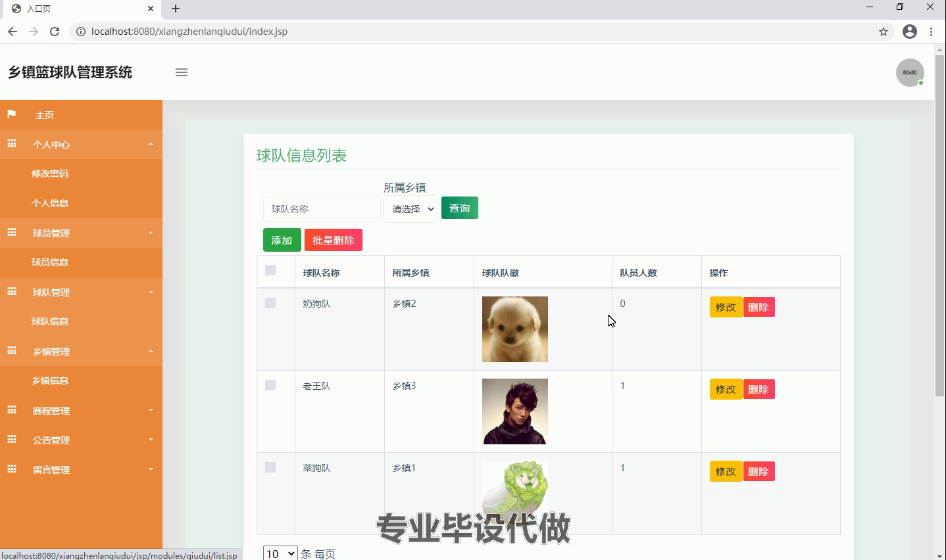Click the 球队名称 column header
Screen dimensions: 946x560
pyautogui.click(x=321, y=273)
